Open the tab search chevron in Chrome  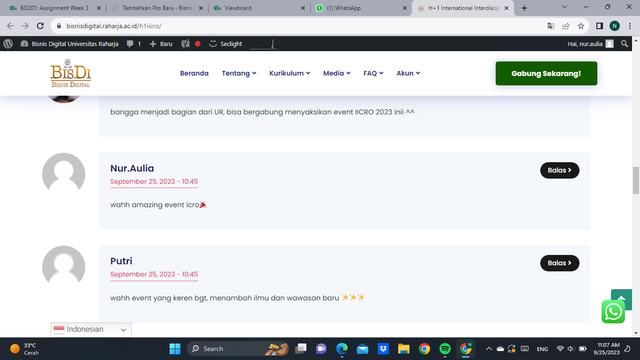564,7
